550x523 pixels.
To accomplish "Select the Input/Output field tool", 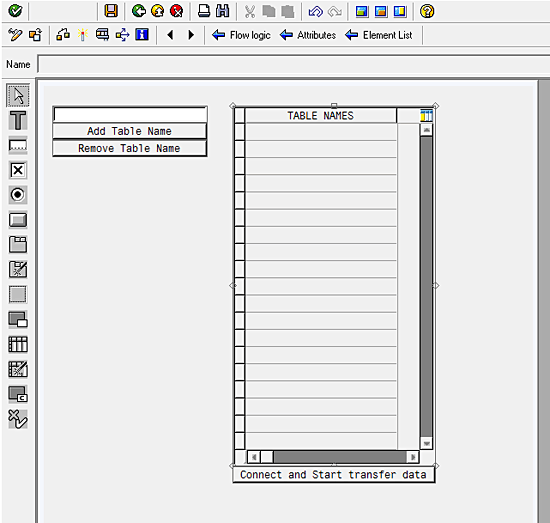I will click(x=18, y=145).
